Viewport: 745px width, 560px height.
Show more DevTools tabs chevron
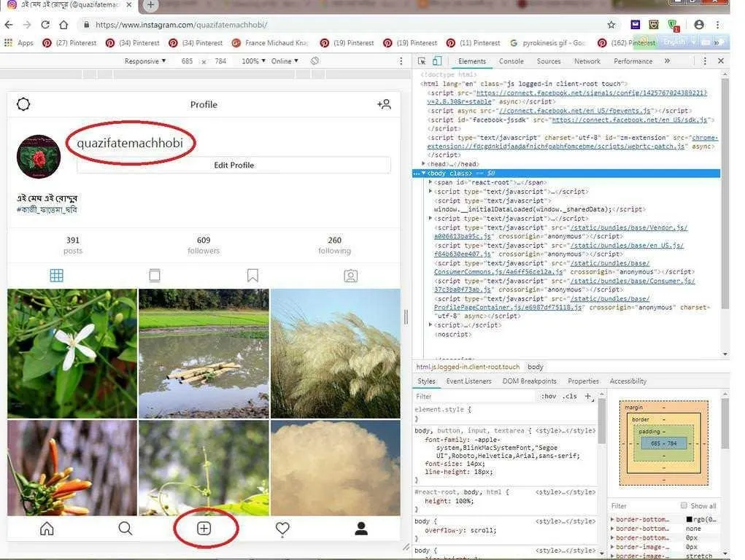point(667,61)
